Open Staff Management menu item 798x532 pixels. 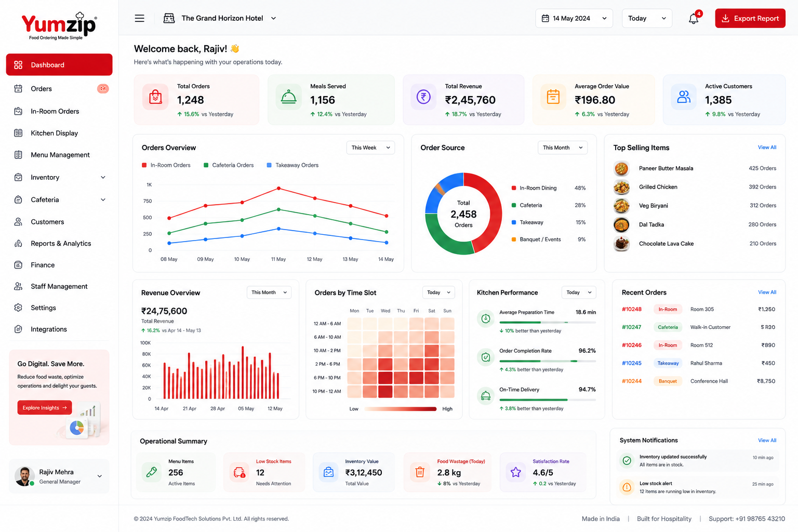coord(59,286)
